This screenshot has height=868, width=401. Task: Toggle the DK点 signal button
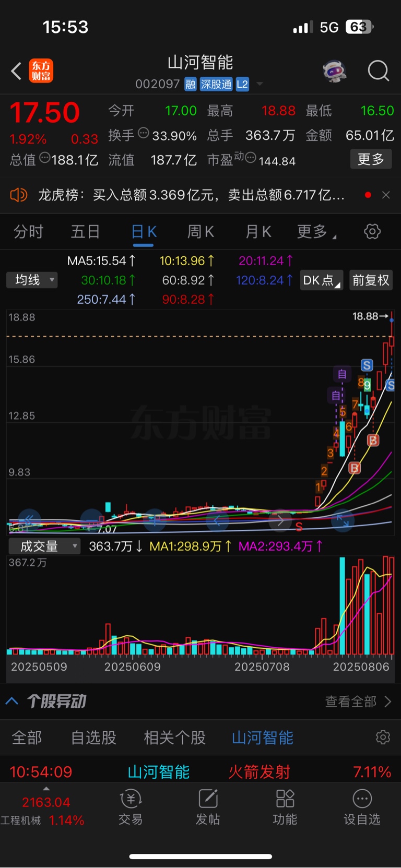[322, 280]
